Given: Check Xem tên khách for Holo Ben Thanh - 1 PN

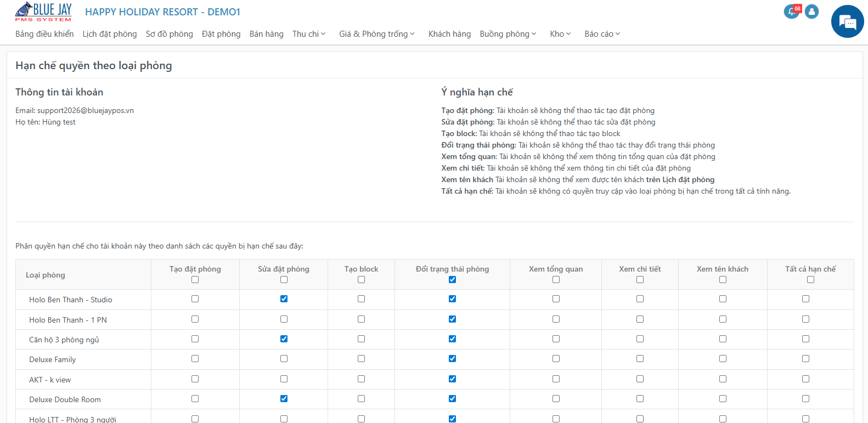Looking at the screenshot, I should 723,319.
